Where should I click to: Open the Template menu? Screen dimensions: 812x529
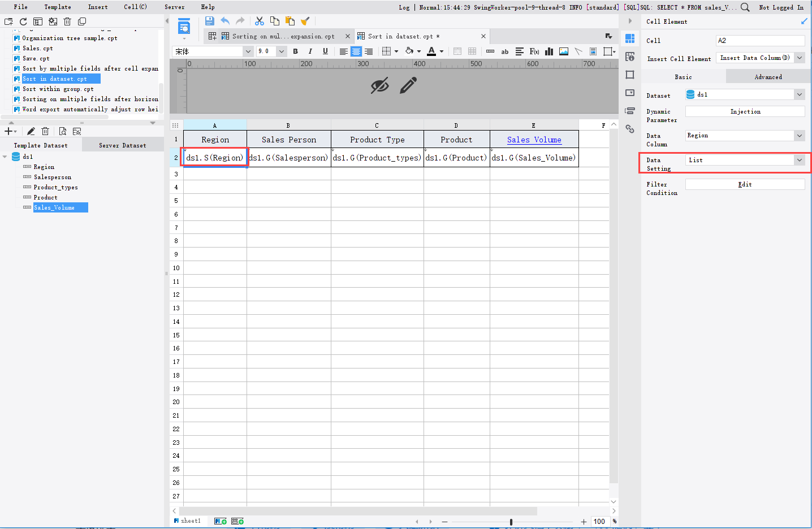[x=58, y=7]
